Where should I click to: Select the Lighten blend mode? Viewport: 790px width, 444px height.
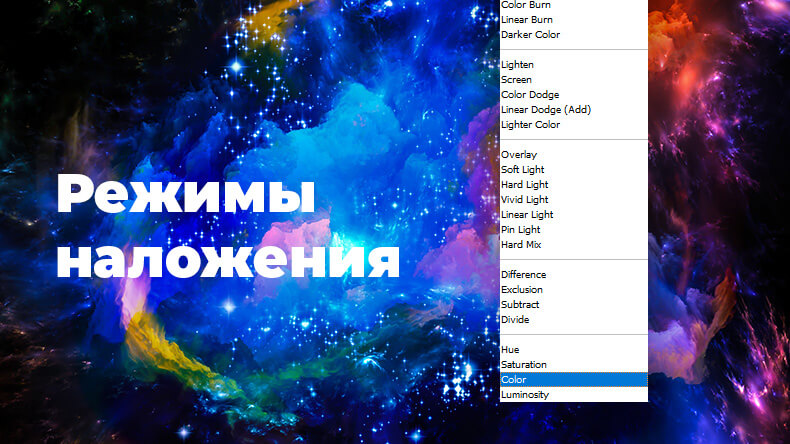tap(573, 65)
